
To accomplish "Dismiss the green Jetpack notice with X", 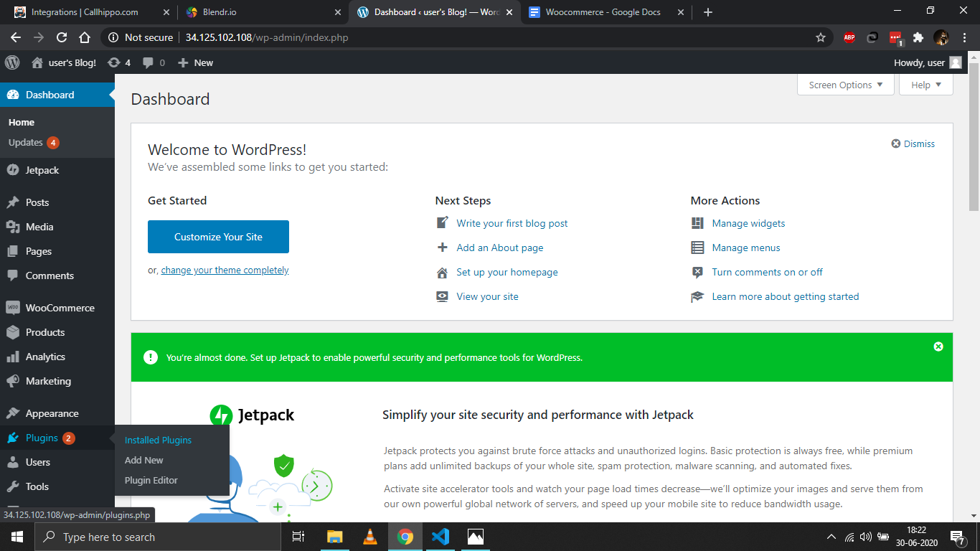I will (x=938, y=347).
